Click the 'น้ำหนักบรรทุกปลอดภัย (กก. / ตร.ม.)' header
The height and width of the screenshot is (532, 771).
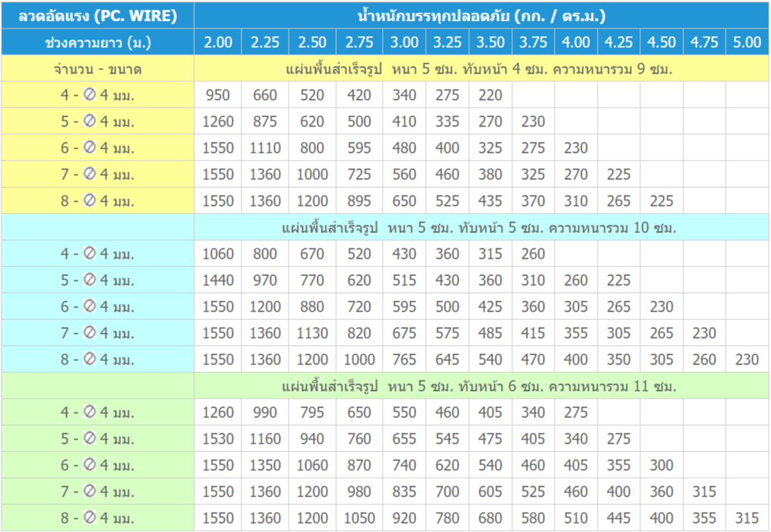(482, 15)
